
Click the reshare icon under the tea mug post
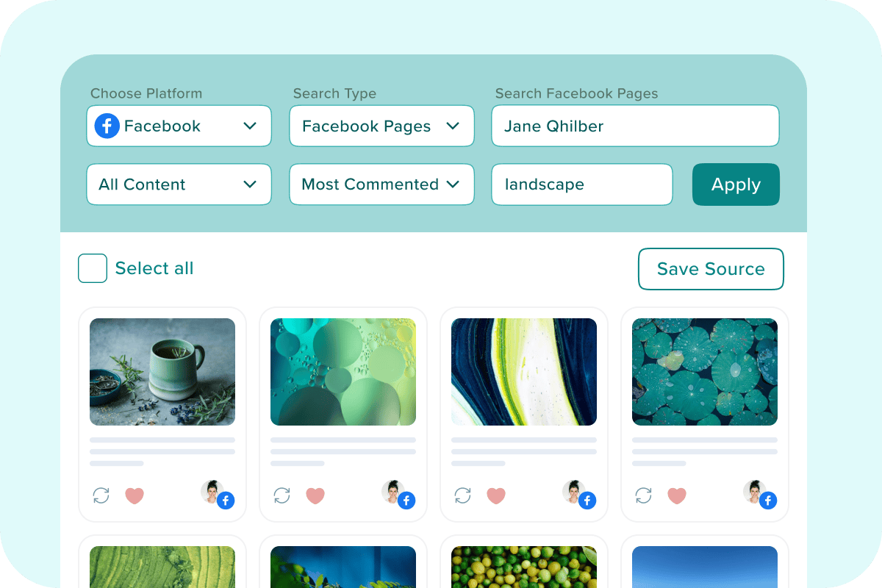point(101,495)
